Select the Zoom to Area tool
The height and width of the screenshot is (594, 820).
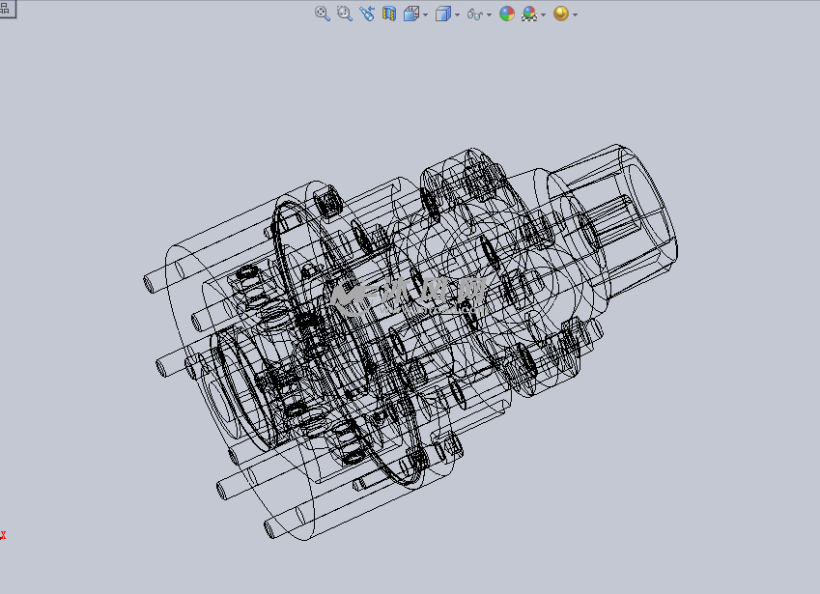coord(344,13)
